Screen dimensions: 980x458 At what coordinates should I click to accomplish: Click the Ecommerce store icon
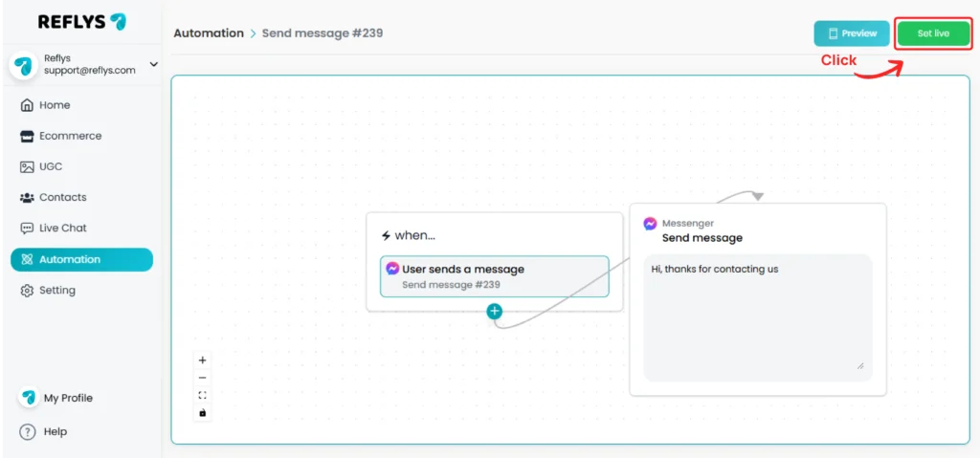[x=27, y=136]
